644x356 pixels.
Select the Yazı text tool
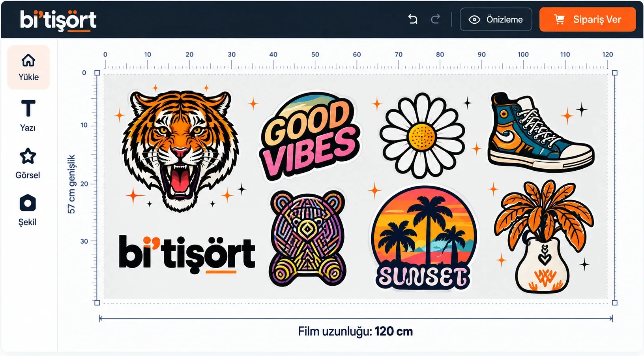pyautogui.click(x=28, y=115)
